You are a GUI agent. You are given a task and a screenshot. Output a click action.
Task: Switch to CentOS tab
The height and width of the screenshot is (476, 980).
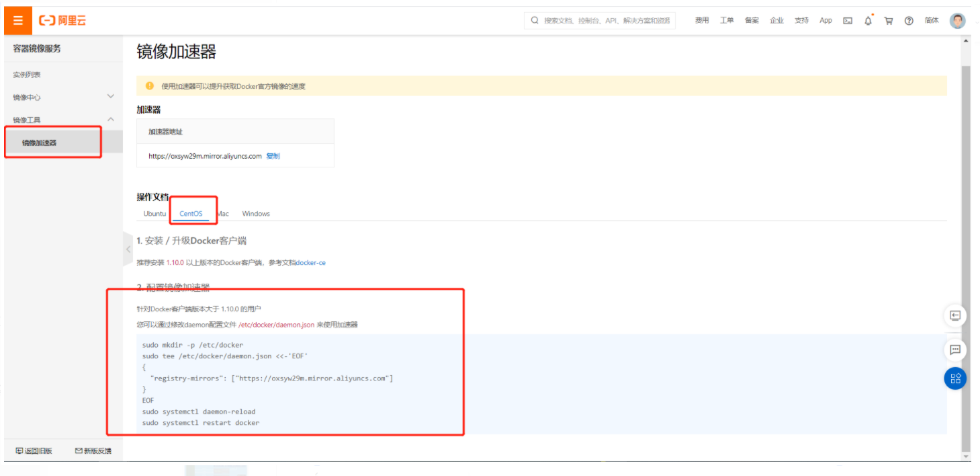[x=191, y=214]
